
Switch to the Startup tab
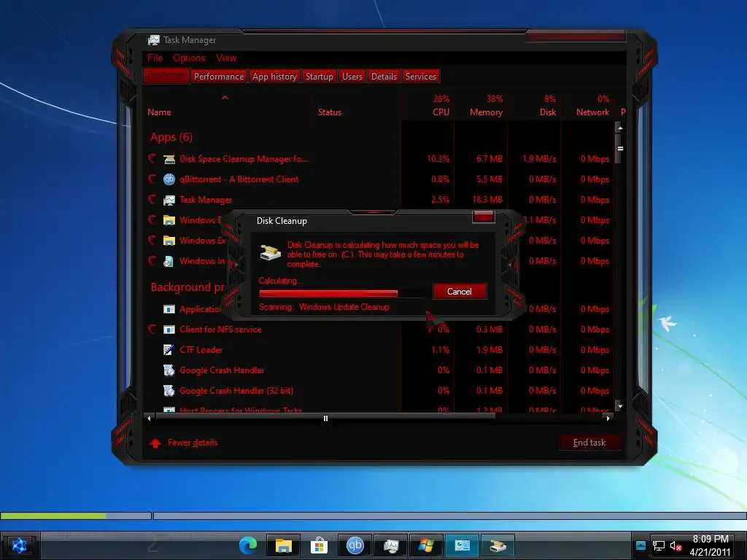point(320,76)
